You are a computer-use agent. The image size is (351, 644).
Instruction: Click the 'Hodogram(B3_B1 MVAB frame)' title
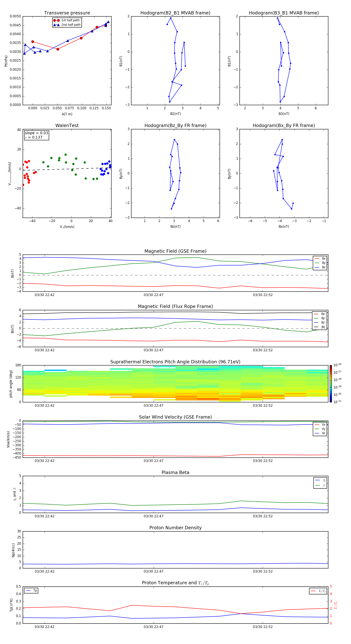[x=284, y=13]
